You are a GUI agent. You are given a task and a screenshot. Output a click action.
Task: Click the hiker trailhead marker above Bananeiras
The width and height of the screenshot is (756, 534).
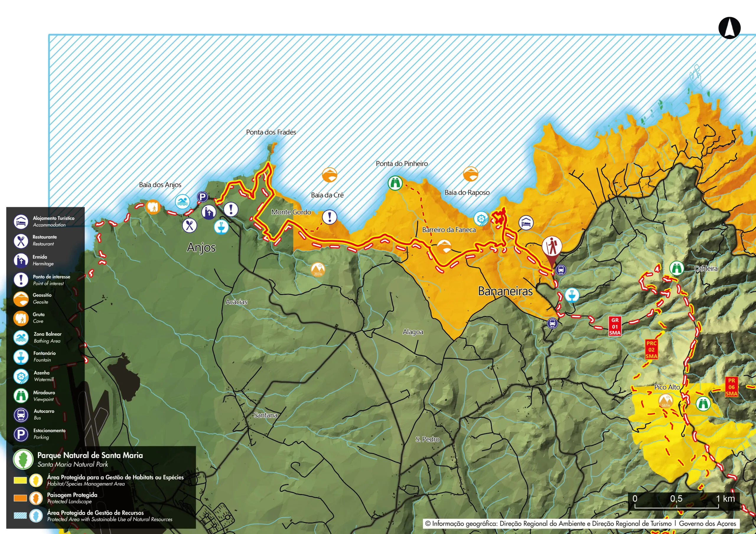[x=552, y=247]
